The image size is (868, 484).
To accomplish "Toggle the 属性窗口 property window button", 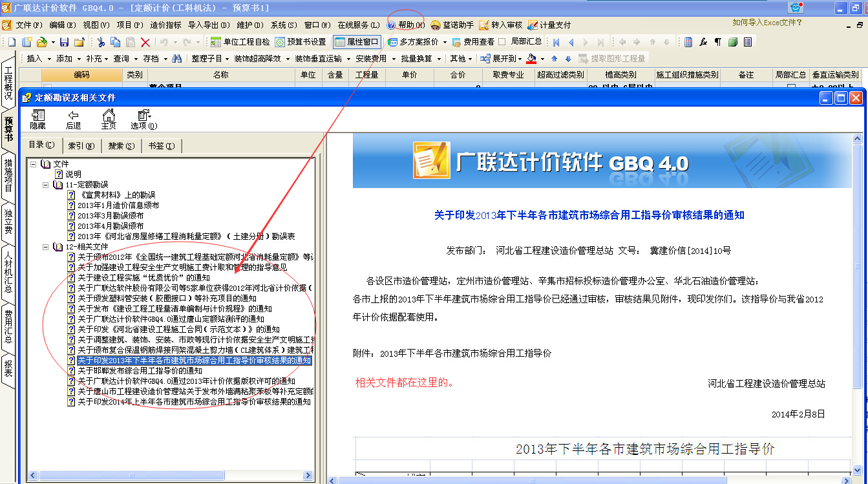I will [x=357, y=42].
